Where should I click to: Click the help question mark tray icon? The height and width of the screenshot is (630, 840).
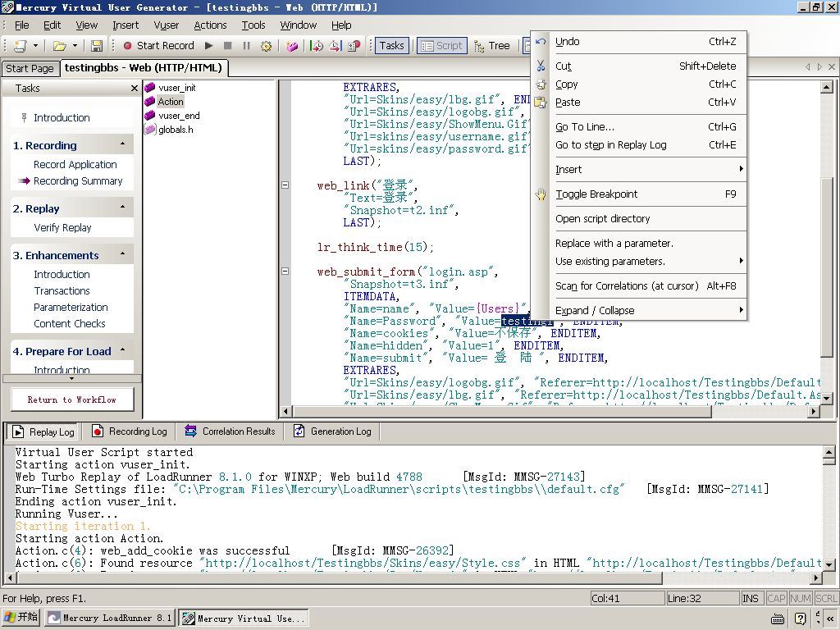click(x=801, y=619)
